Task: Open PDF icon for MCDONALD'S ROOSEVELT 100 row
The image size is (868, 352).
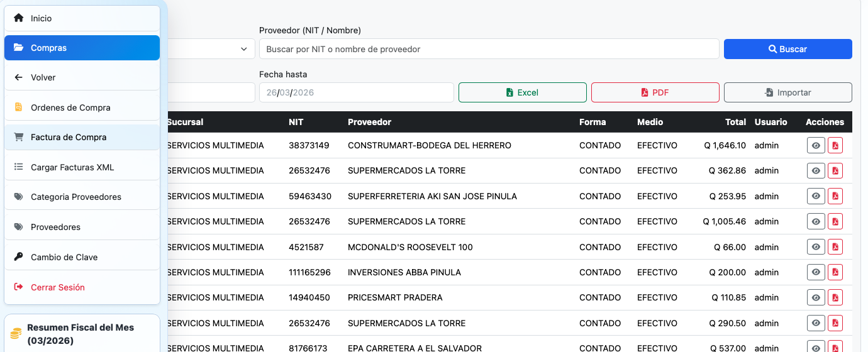Action: [835, 247]
